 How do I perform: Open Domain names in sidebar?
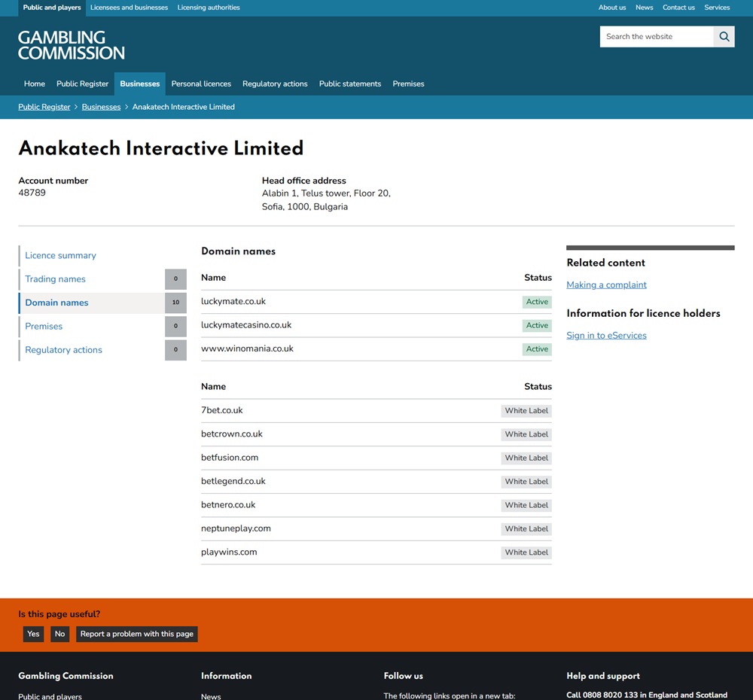(x=56, y=303)
